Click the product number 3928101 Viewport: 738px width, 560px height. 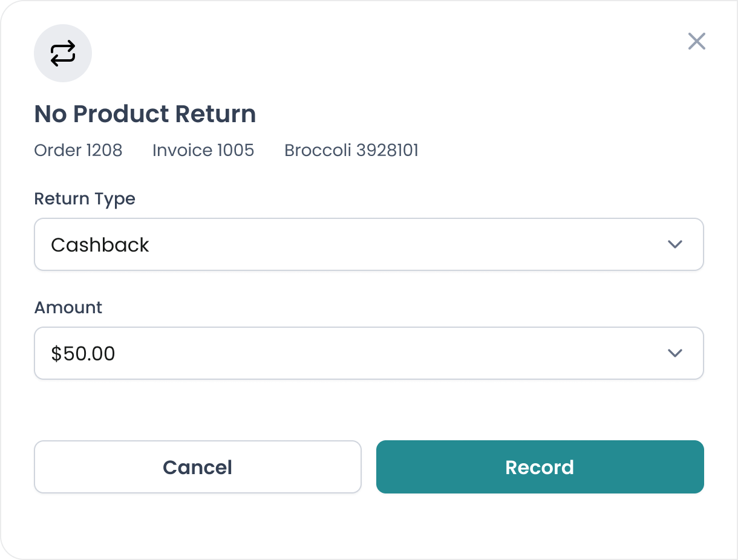tap(387, 150)
